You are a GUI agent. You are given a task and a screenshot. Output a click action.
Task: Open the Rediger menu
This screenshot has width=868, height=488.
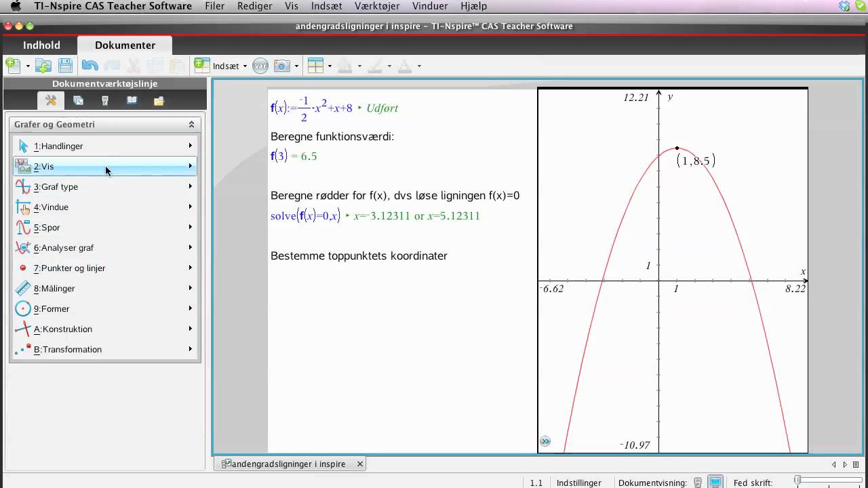[255, 6]
